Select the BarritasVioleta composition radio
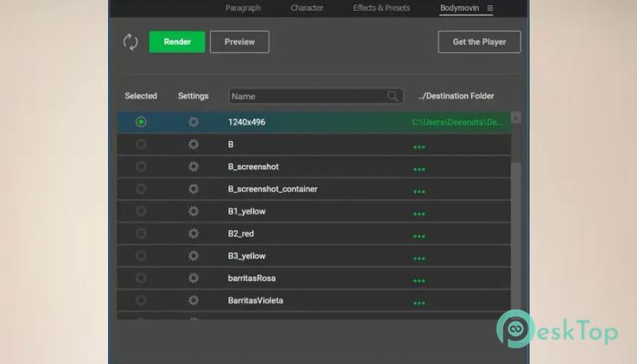 (141, 300)
